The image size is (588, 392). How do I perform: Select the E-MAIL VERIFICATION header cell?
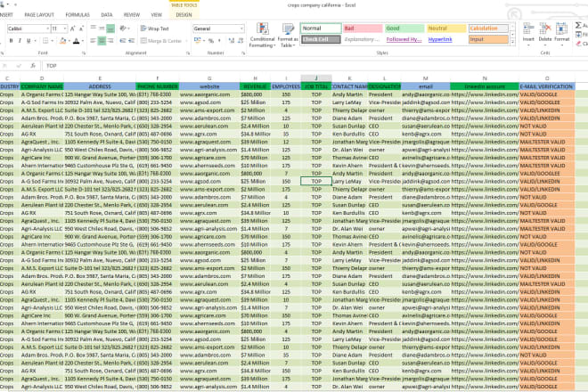coord(547,86)
